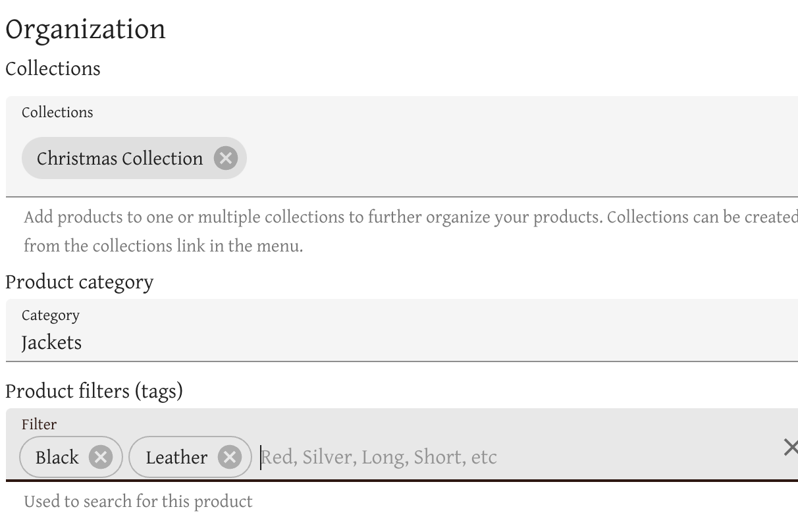Click 'from the collections link' helper line
This screenshot has height=532, width=798.
coord(163,246)
